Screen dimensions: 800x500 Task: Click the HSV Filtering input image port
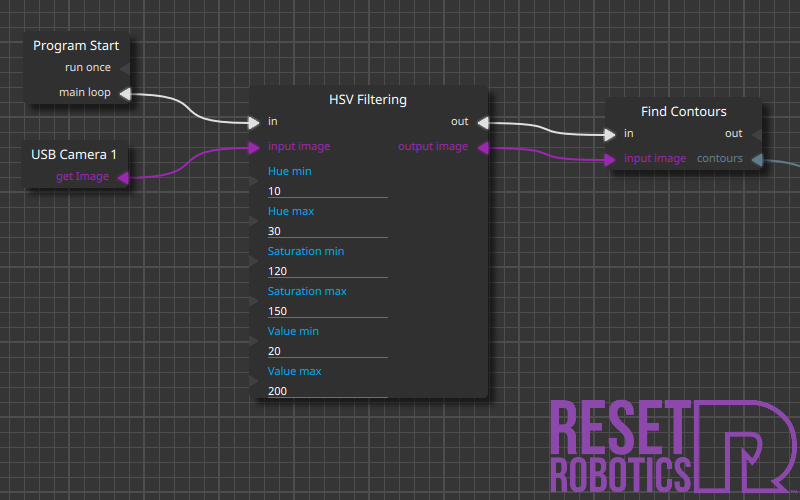pos(254,148)
